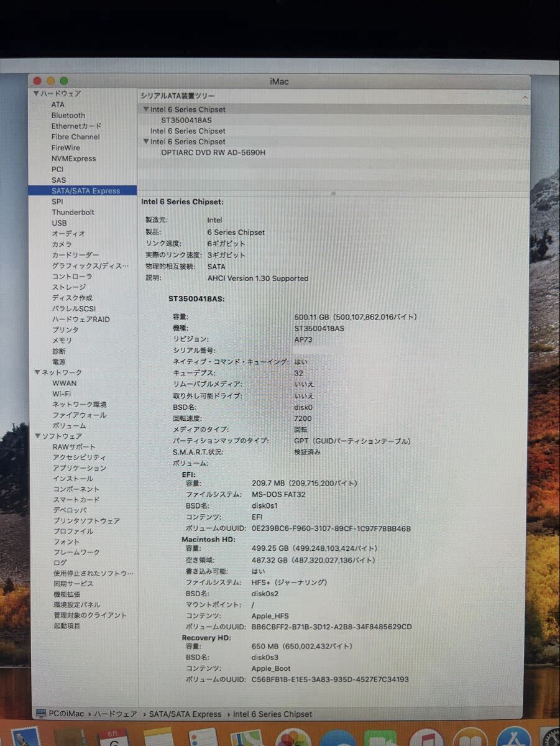Open カメラ in the sidebar
Viewport: 560px width, 746px height.
click(62, 244)
